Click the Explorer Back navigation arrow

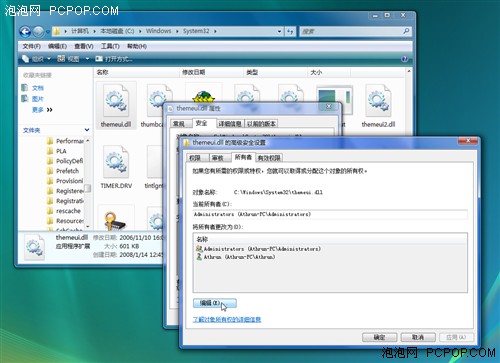click(x=25, y=32)
